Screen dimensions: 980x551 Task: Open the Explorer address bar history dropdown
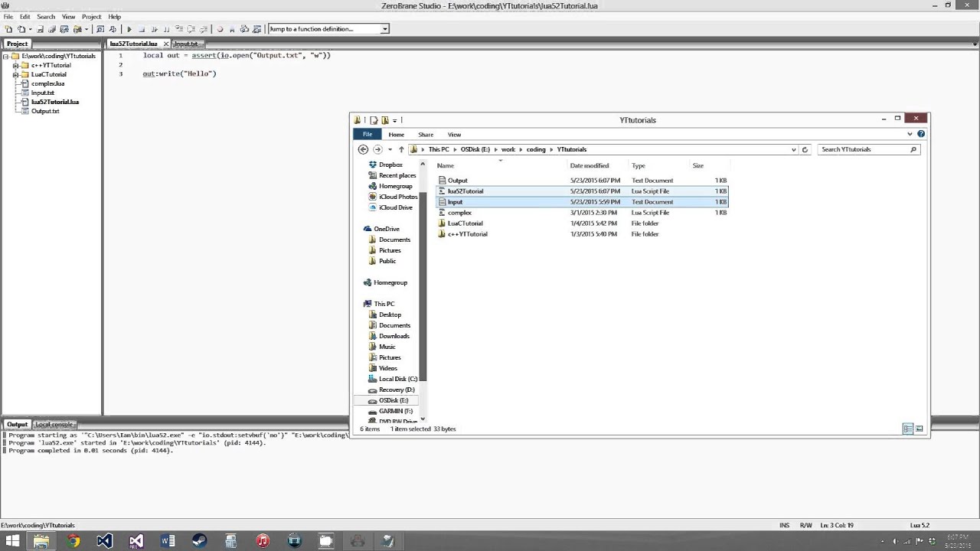[x=793, y=149]
